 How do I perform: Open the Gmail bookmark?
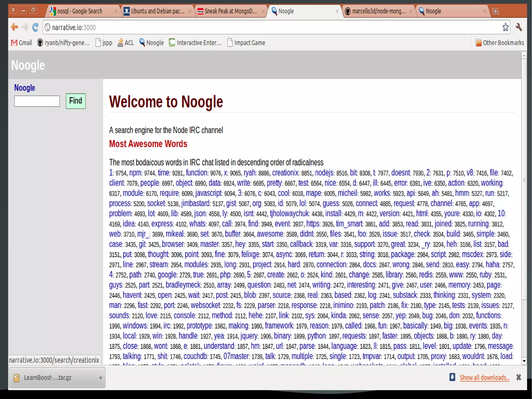[x=22, y=43]
